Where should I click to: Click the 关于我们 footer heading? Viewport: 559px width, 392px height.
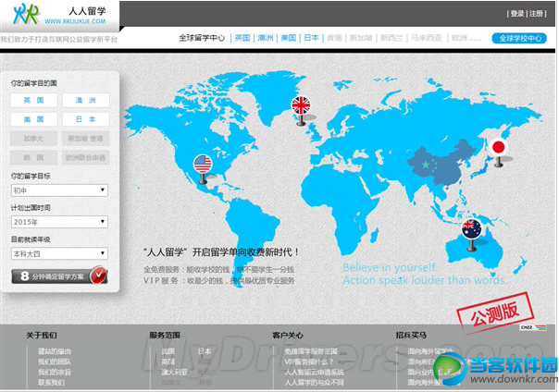[42, 335]
